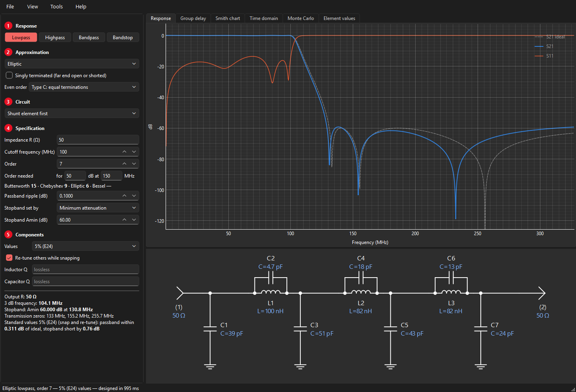Viewport: 576px width, 392px height.
Task: Click the status bar design summary text
Action: [71, 388]
